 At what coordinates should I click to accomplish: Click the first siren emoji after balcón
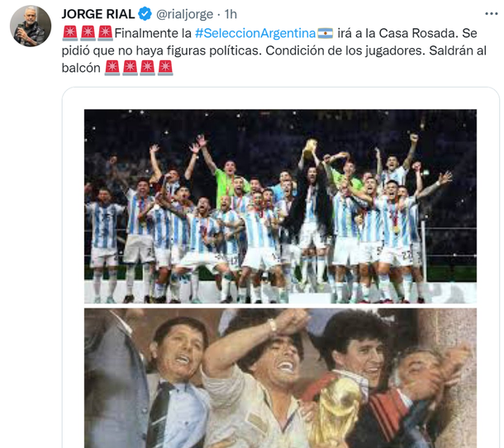pos(112,68)
